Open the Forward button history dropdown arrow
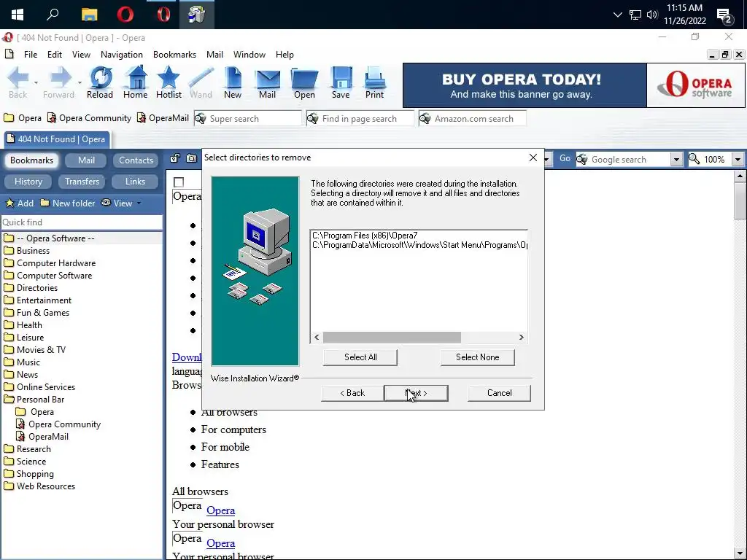747x560 pixels. pos(80,83)
